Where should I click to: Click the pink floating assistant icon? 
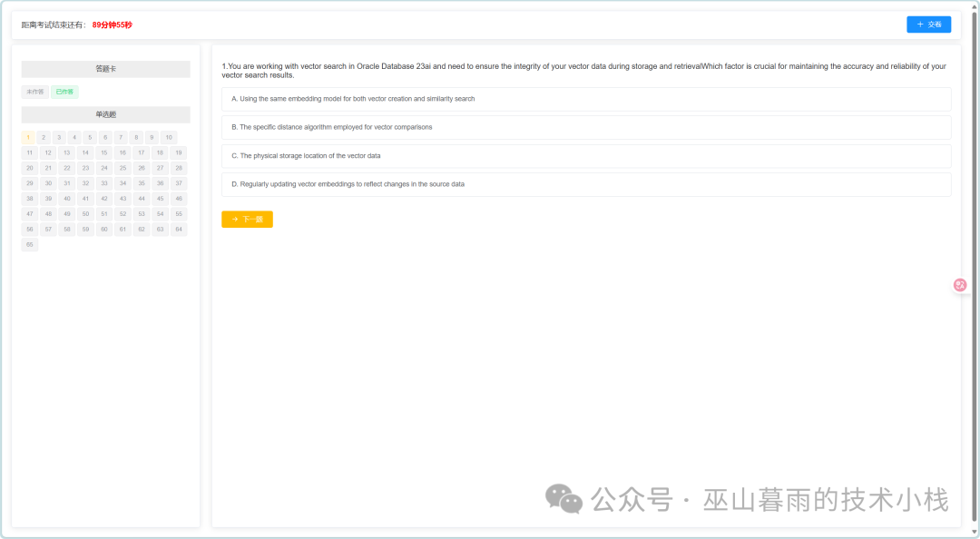tap(960, 285)
